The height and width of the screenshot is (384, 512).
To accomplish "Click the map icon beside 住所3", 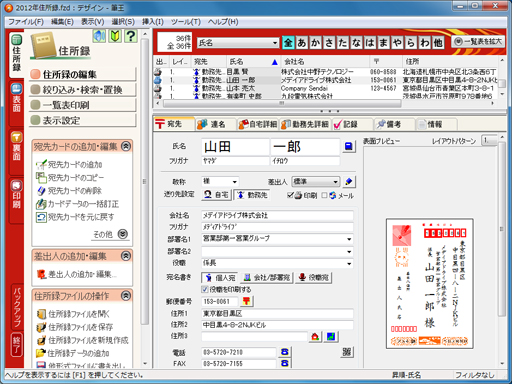I will (331, 337).
